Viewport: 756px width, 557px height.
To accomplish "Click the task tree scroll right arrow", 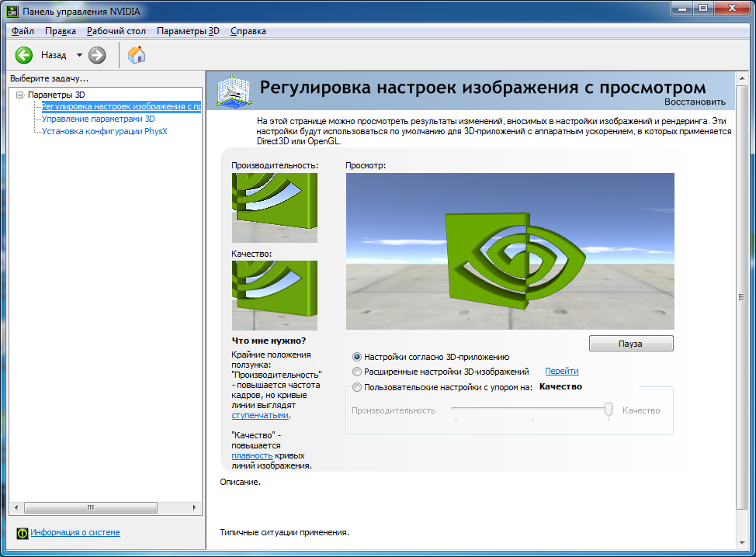I will 194,507.
